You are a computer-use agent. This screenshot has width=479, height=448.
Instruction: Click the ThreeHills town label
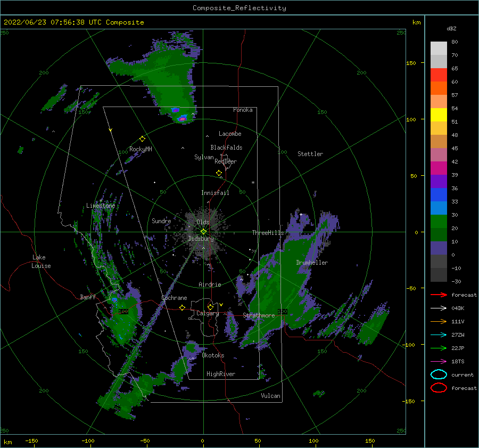click(268, 233)
